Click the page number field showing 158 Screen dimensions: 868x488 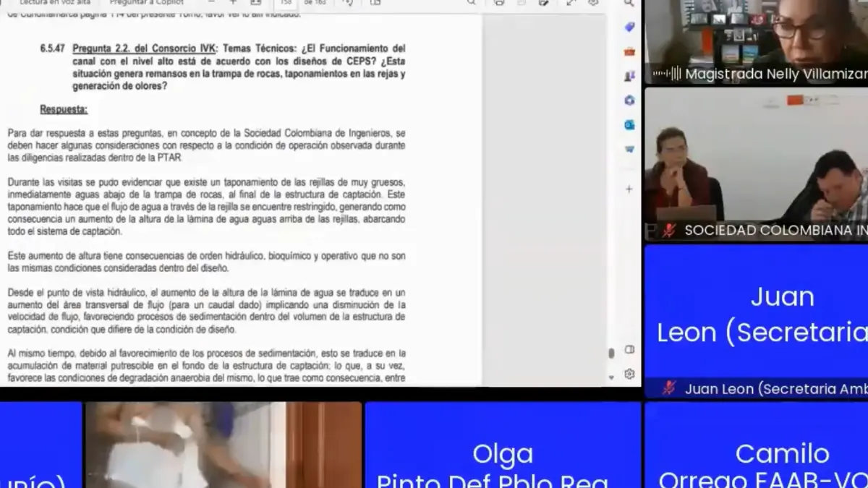(286, 3)
